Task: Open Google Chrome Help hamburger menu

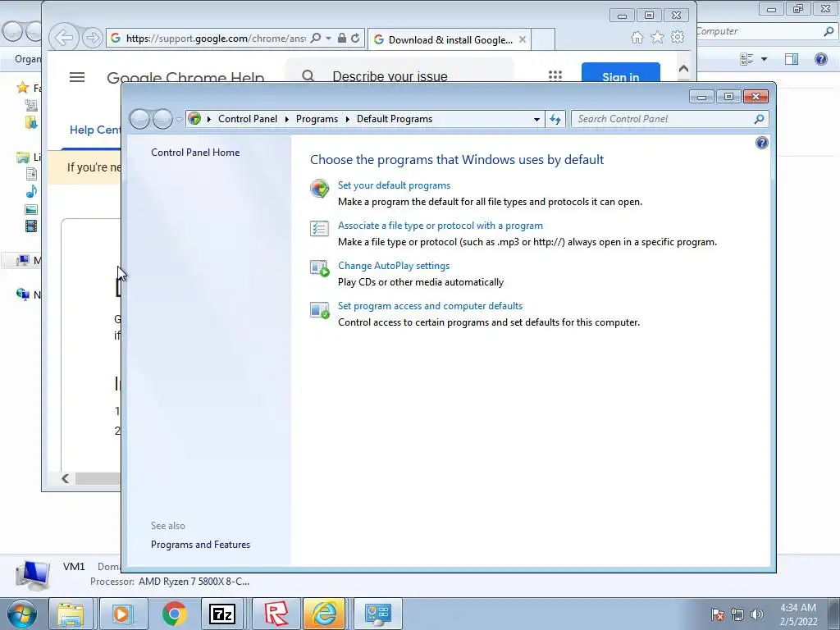Action: (77, 77)
